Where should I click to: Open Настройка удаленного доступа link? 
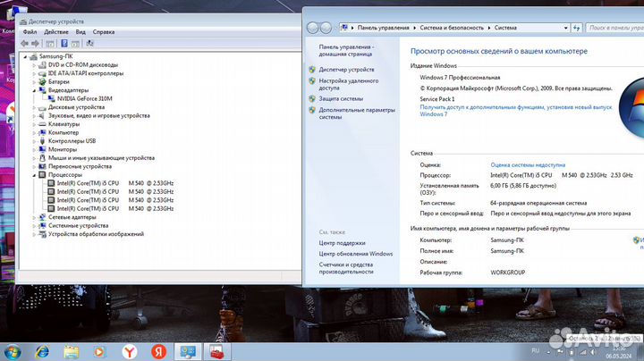(x=349, y=84)
